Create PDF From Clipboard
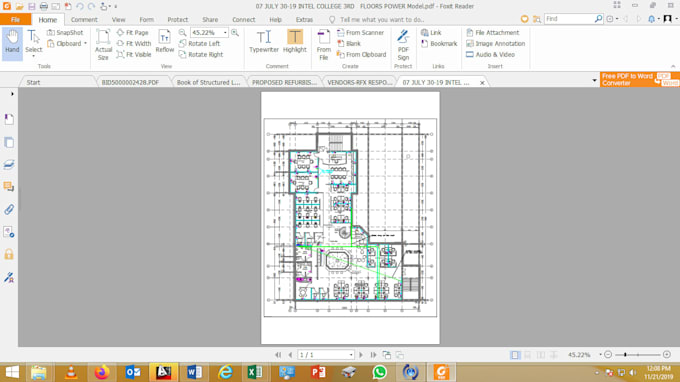The image size is (680, 382). tap(362, 55)
